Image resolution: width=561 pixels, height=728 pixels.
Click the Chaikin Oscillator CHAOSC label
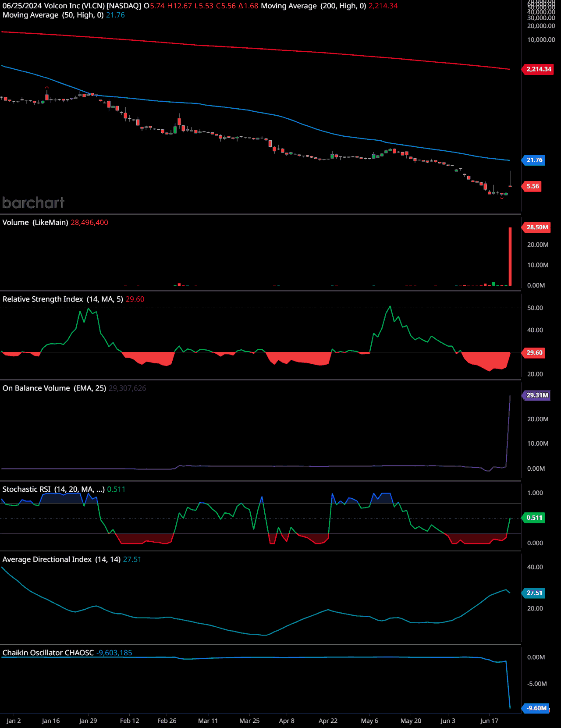(48, 653)
